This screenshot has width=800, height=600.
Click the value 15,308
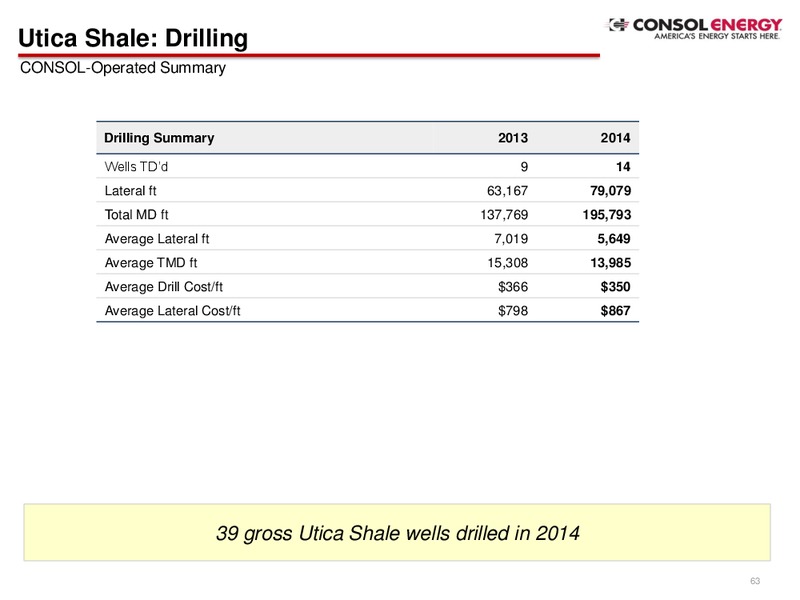[x=508, y=263]
